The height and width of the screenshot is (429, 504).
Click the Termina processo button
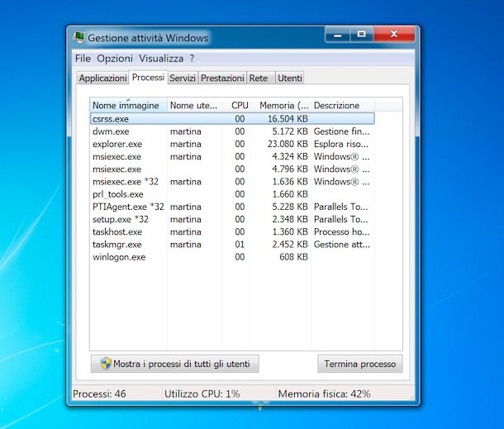pos(360,364)
